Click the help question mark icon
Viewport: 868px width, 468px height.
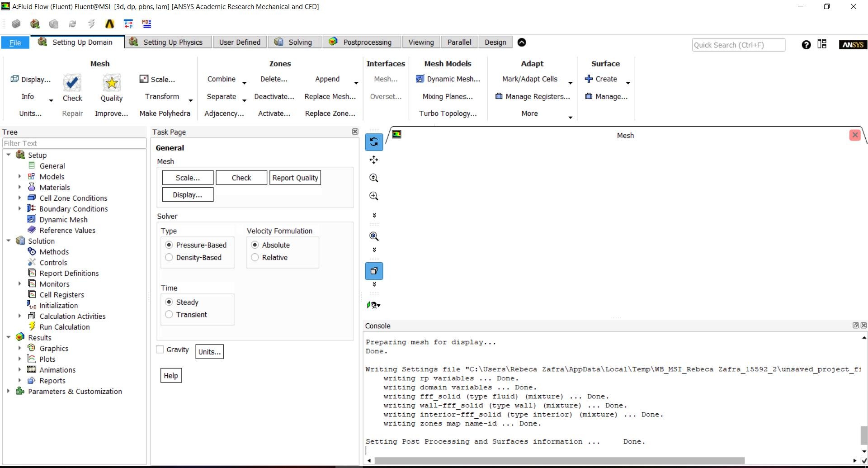coord(806,44)
